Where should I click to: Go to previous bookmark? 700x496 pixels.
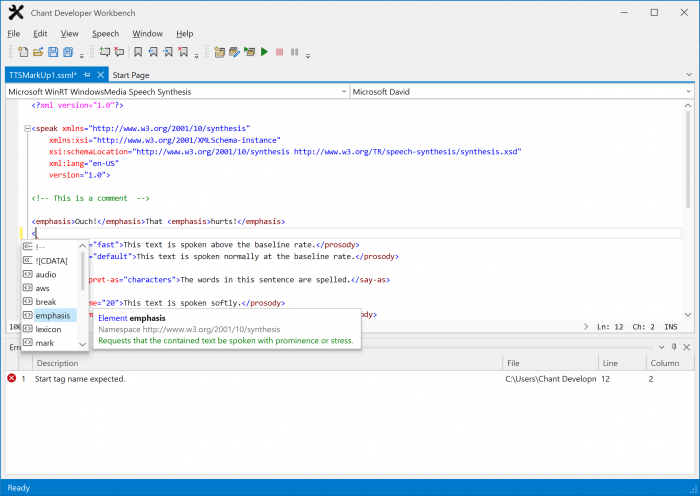(x=153, y=52)
